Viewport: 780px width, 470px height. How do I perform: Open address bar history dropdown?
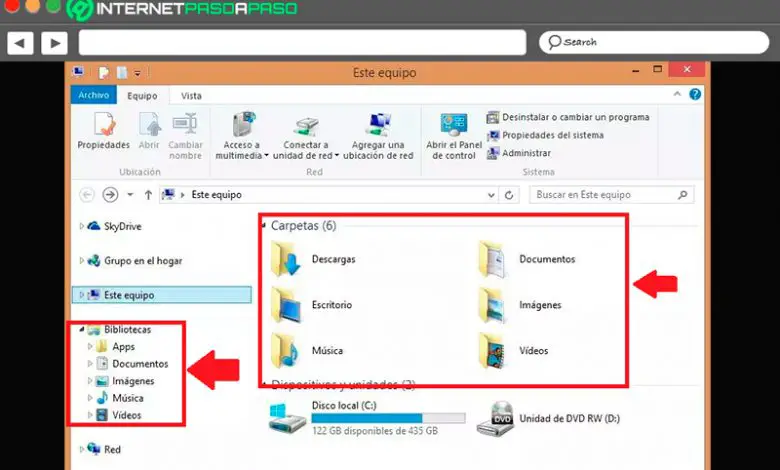pyautogui.click(x=491, y=195)
